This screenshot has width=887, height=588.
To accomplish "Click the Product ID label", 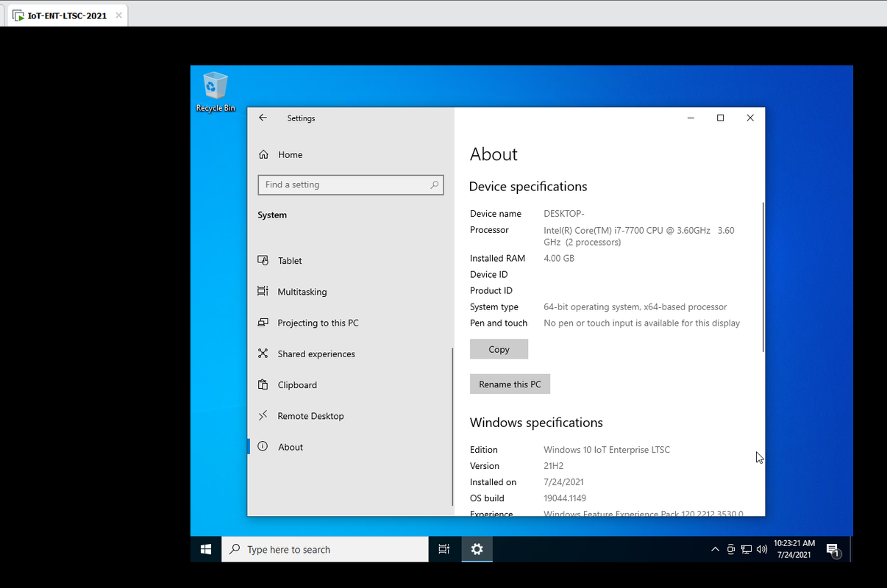I will point(491,291).
